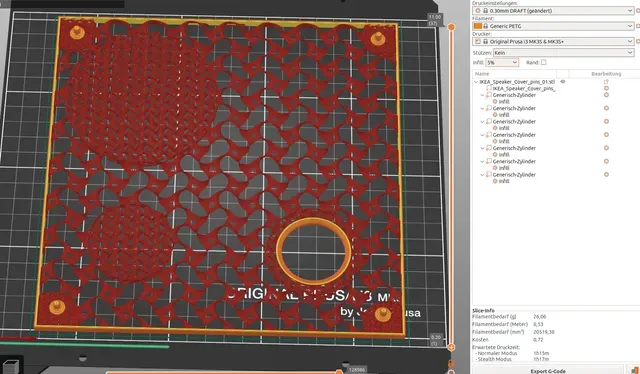Click settings cog of last Generisch-Zylinder
This screenshot has width=640, height=374.
(606, 174)
